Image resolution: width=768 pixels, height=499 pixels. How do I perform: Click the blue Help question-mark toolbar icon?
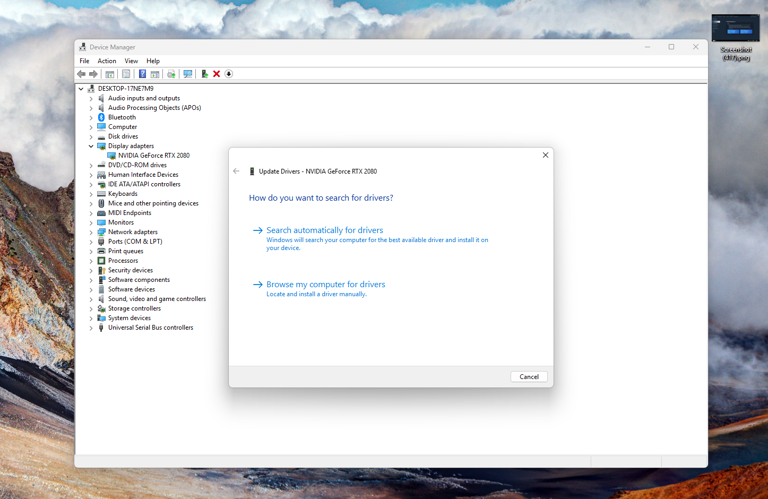[142, 74]
